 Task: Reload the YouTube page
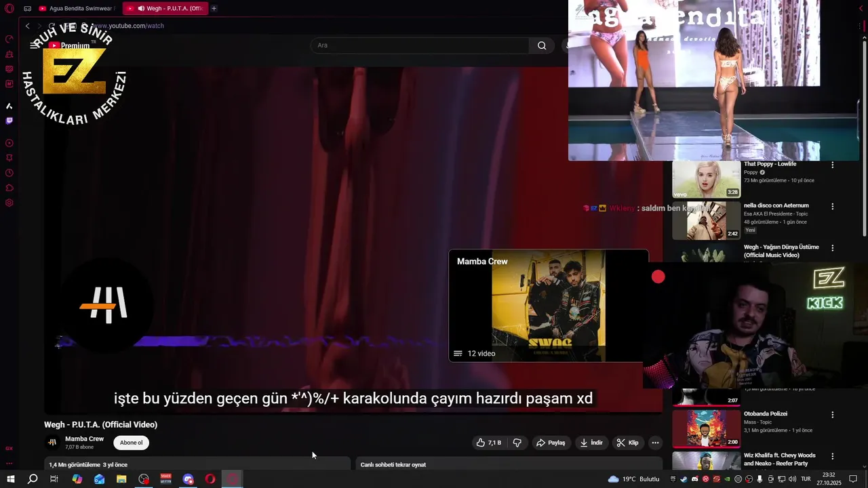[x=52, y=26]
